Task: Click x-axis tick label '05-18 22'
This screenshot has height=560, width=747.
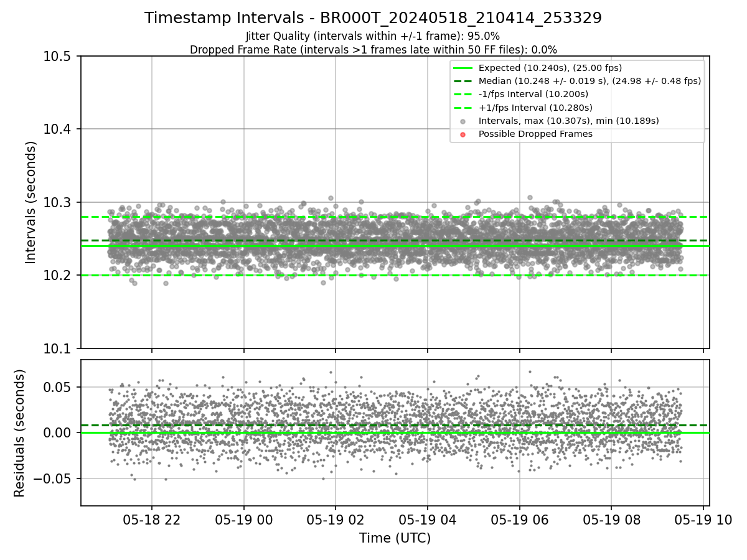Action: 151,521
